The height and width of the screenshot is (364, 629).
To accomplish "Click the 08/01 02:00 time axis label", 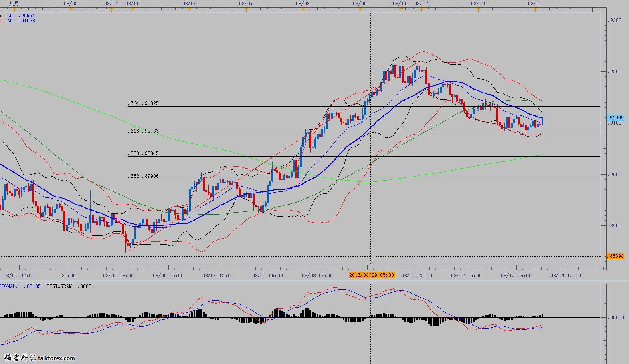I will point(19,275).
